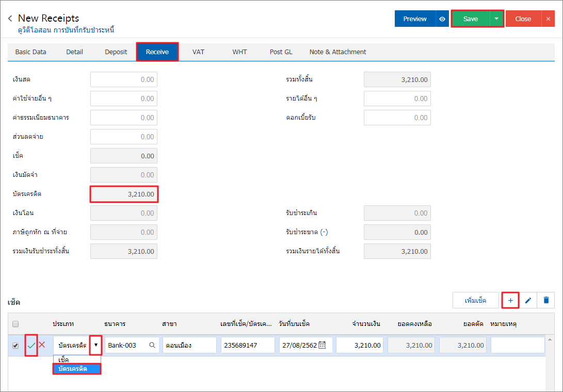Switch to the WHT tab
The width and height of the screenshot is (563, 392).
coord(239,52)
